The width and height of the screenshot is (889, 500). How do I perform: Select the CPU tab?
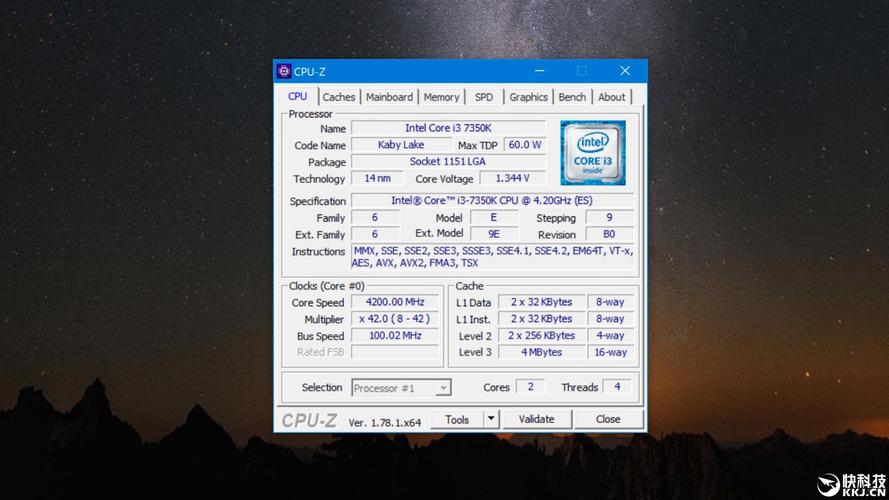point(297,96)
